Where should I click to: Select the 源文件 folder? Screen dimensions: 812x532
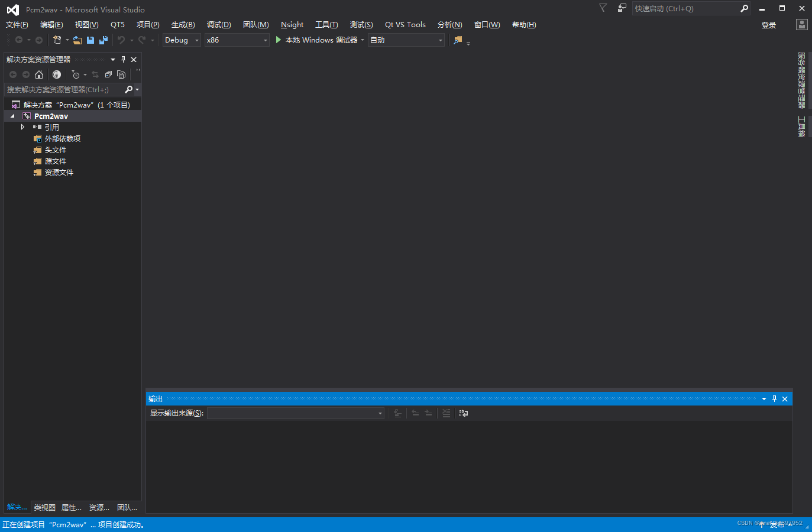tap(56, 161)
